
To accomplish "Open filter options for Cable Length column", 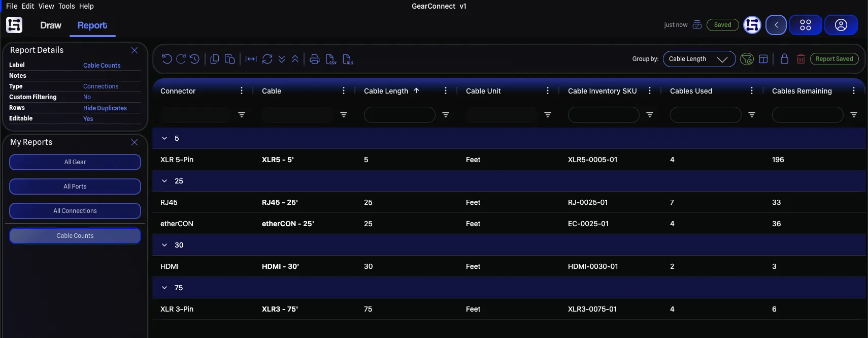I will point(446,115).
